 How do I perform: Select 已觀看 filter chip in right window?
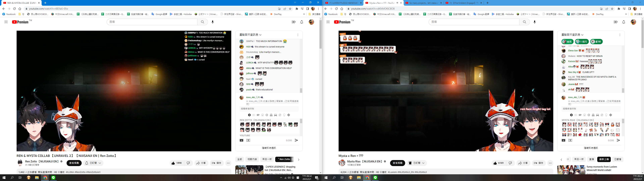point(617,159)
